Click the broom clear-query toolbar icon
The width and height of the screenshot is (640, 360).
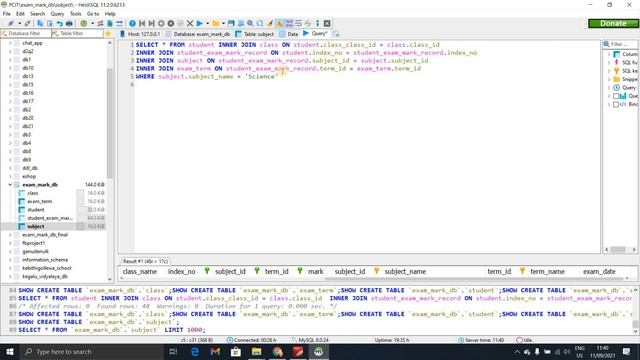pyautogui.click(x=269, y=23)
